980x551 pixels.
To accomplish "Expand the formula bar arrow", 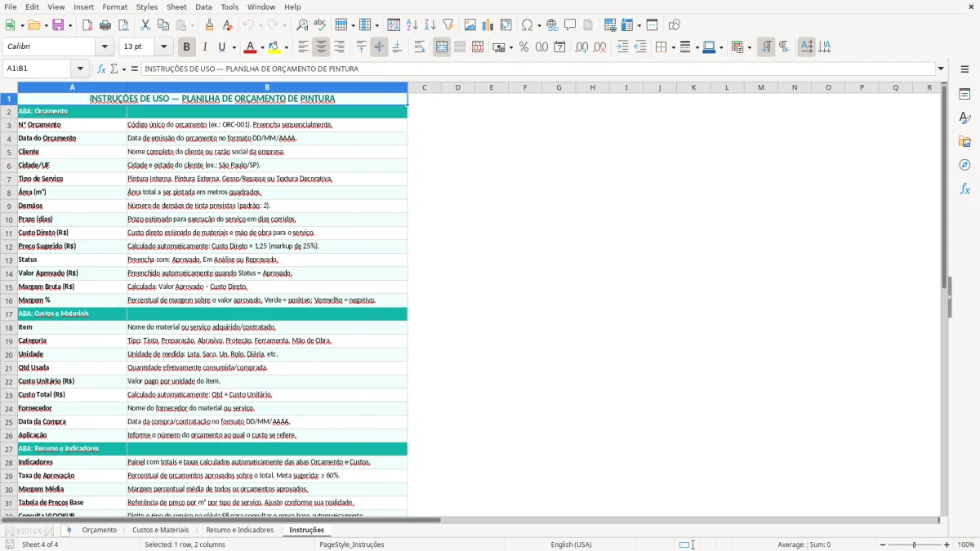I will coord(941,69).
